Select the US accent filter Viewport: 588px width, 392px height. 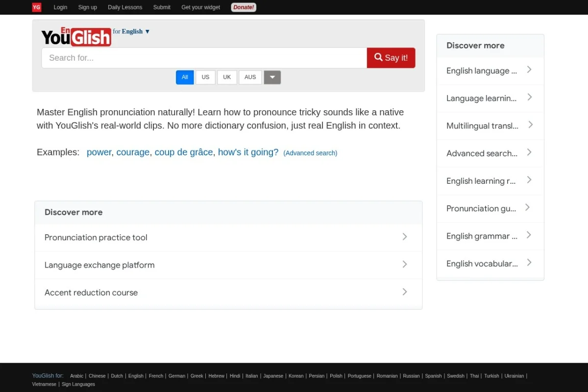[x=205, y=77]
